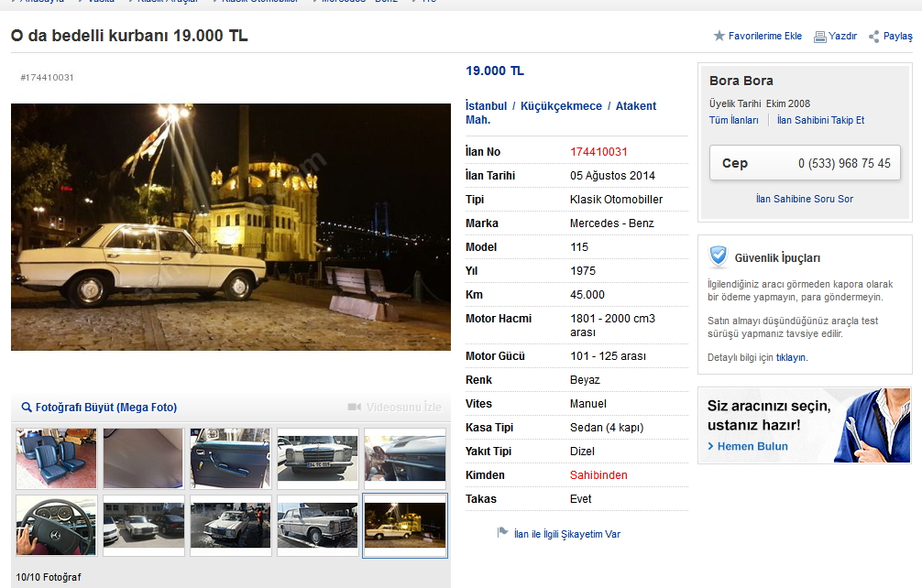
Task: Select the blue seats thumbnail
Action: pyautogui.click(x=57, y=458)
